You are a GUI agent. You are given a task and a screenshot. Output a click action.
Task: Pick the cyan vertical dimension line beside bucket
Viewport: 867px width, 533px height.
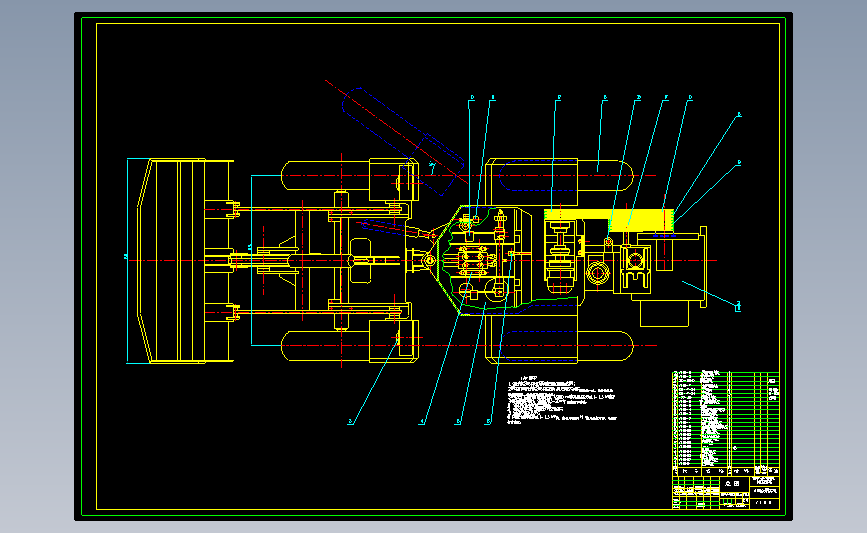pyautogui.click(x=127, y=261)
